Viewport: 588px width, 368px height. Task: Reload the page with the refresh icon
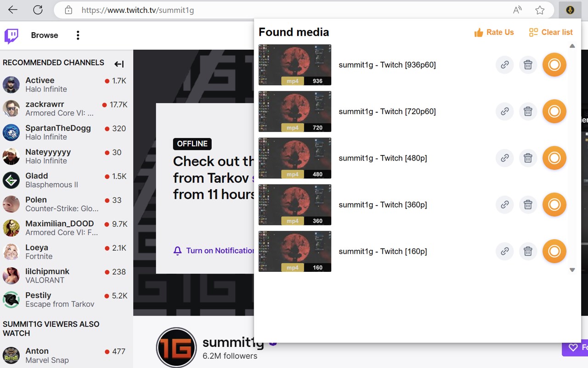(38, 10)
